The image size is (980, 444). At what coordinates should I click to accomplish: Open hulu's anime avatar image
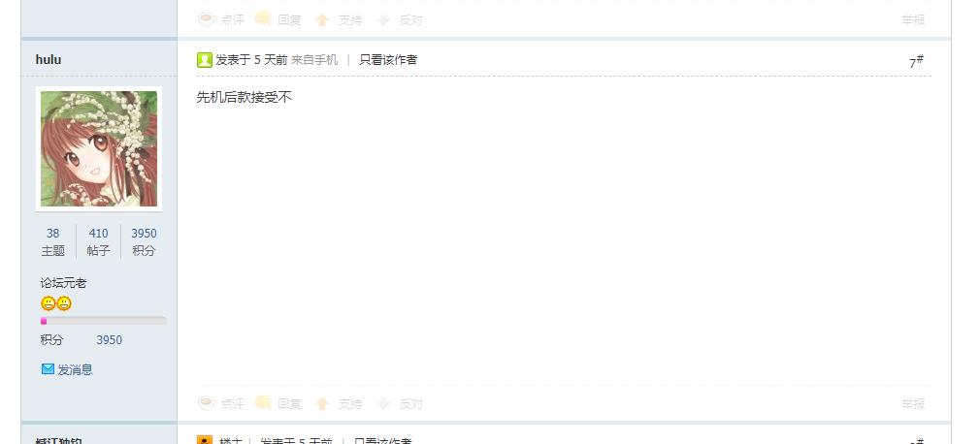click(99, 148)
